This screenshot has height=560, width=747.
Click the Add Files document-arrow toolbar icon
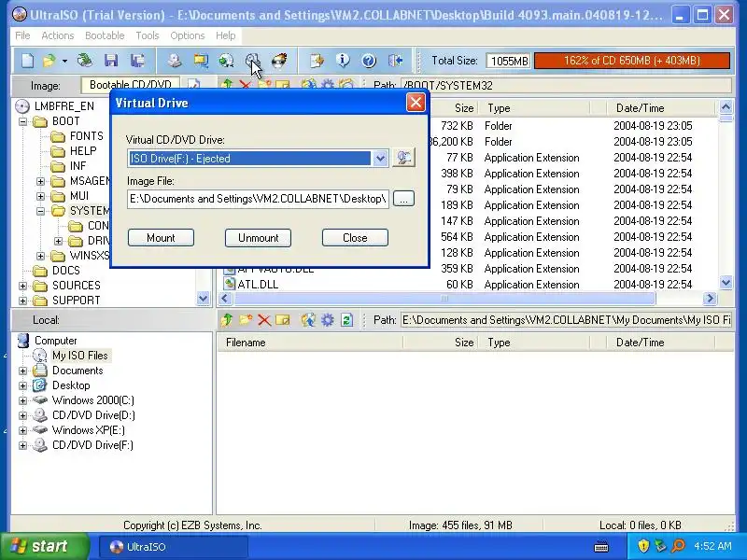[x=317, y=61]
